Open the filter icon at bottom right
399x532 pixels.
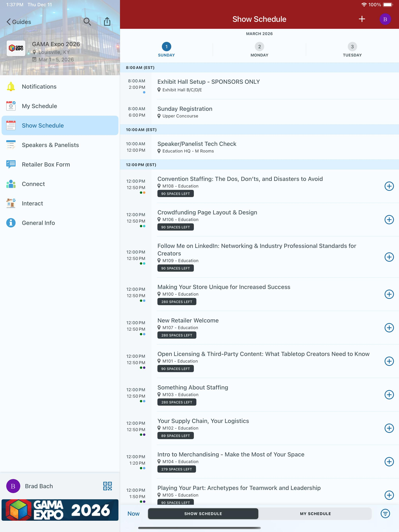[385, 514]
